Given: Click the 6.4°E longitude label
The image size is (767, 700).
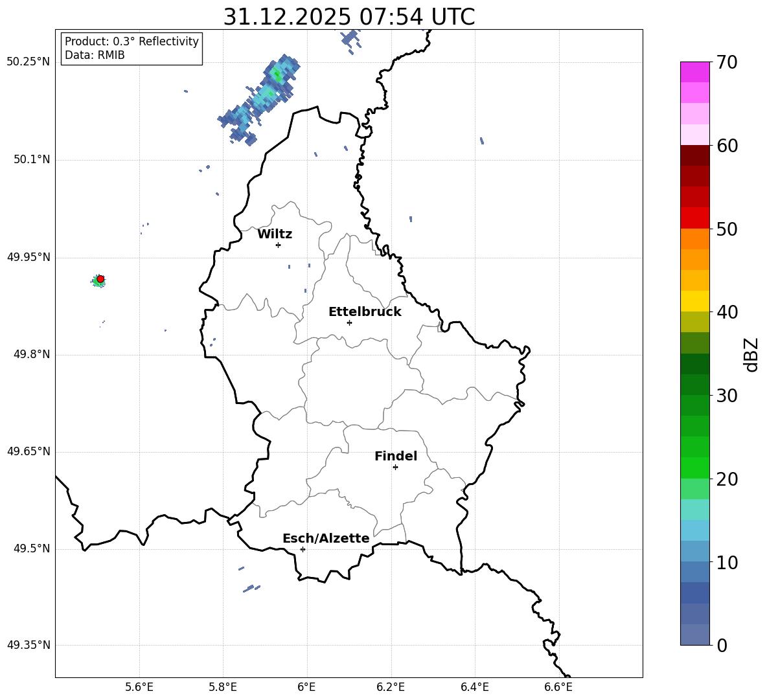Looking at the screenshot, I should pos(474,687).
